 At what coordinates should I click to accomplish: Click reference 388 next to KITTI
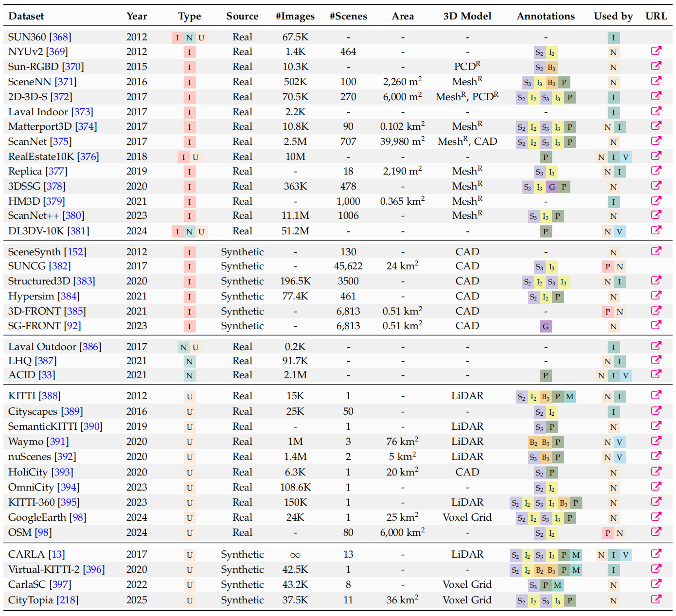50,396
